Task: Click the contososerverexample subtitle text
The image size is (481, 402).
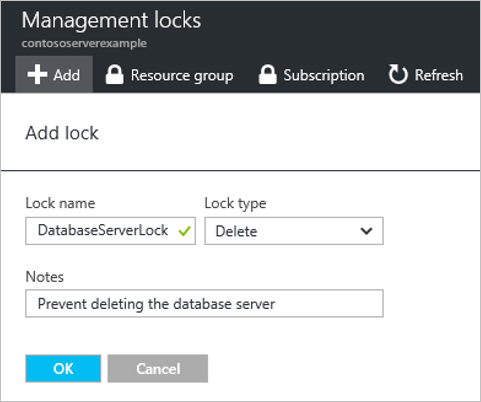Action: coord(84,43)
